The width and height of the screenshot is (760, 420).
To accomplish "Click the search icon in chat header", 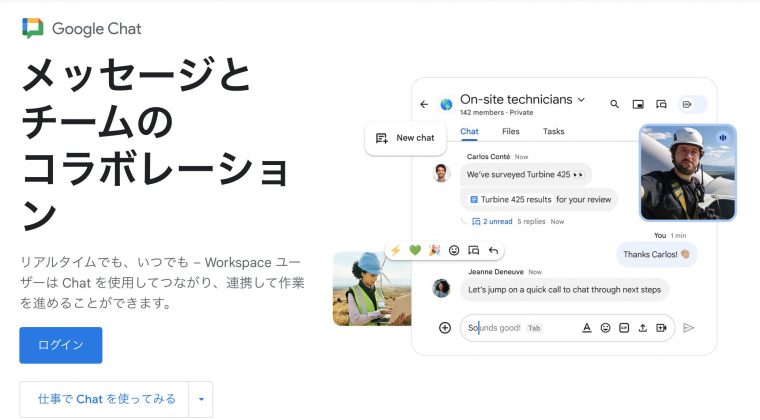I will (x=613, y=103).
